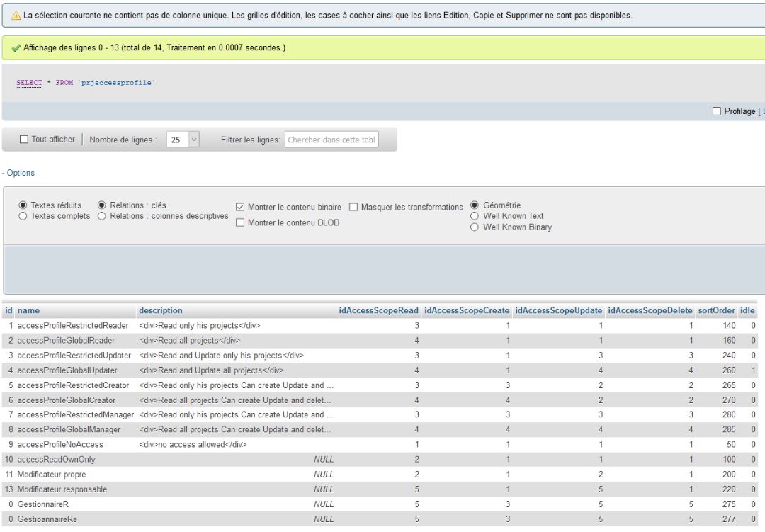Select Textes complets radio button
Image resolution: width=765 pixels, height=532 pixels.
pos(23,216)
